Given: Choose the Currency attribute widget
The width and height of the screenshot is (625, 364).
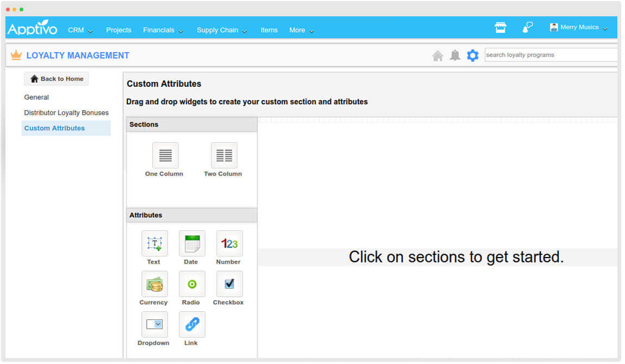Looking at the screenshot, I should tap(154, 284).
